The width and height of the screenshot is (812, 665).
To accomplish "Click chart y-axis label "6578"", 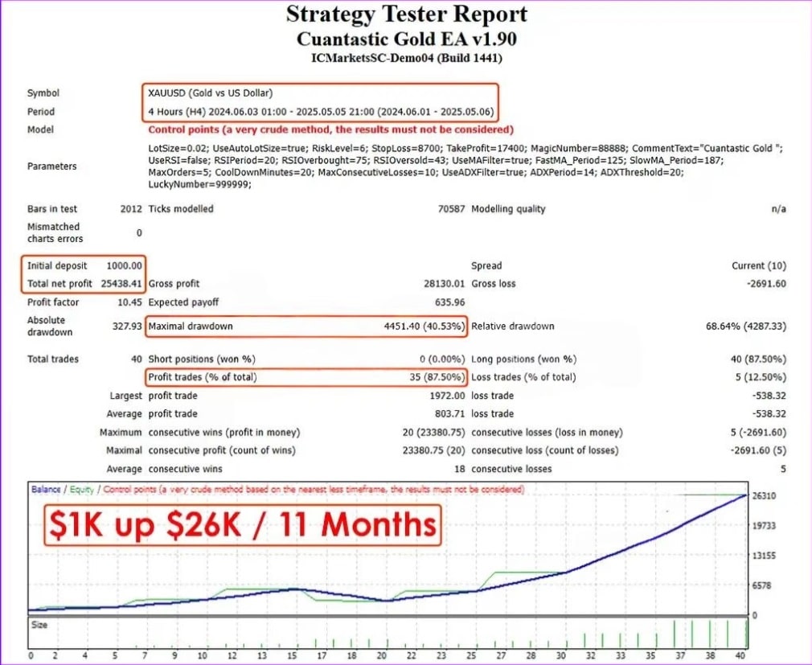I will pyautogui.click(x=761, y=585).
